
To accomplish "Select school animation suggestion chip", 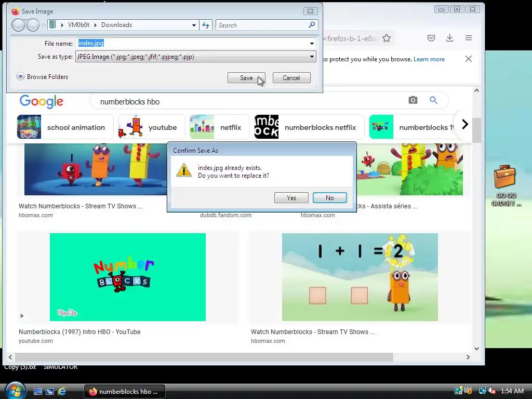I will 65,127.
